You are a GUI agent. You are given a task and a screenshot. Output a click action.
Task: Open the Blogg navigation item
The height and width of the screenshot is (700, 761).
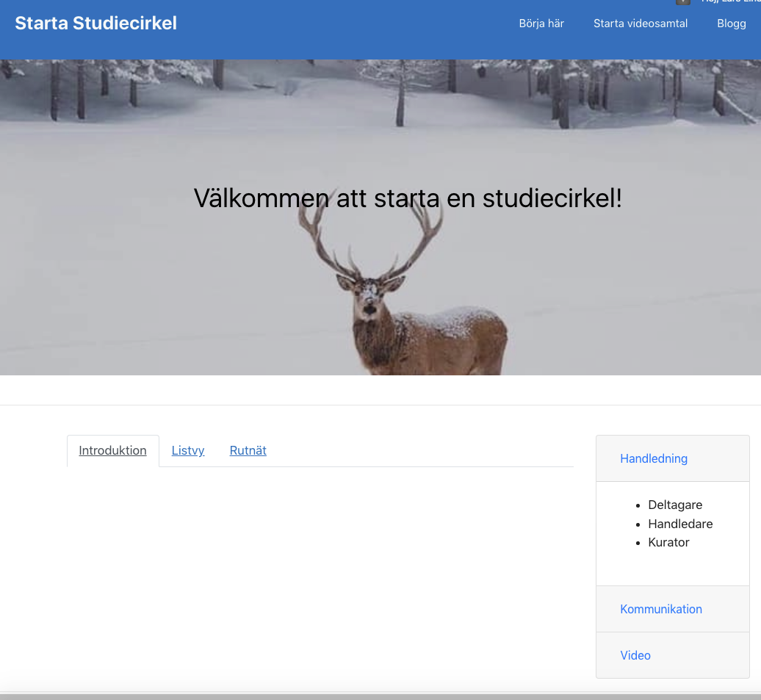click(x=732, y=24)
